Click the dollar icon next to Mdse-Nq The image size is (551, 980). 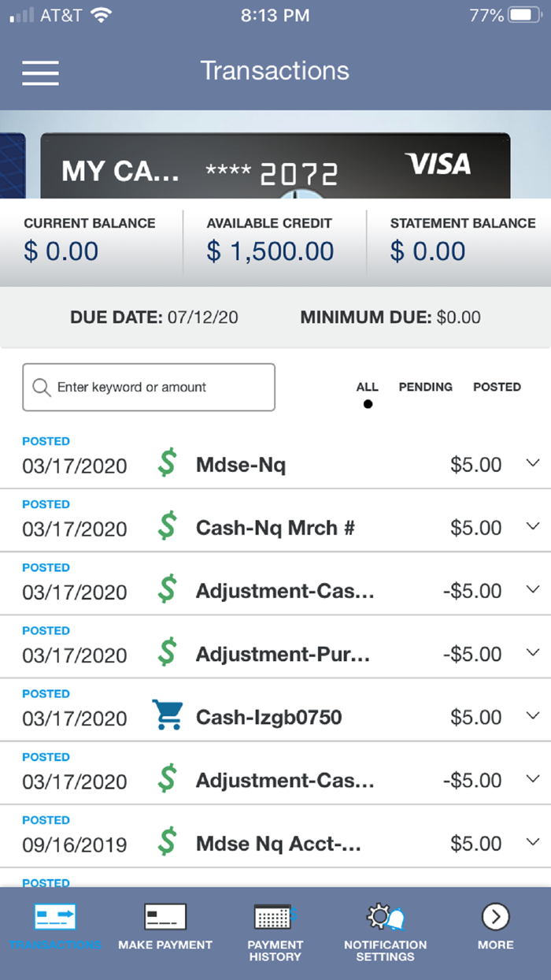[167, 462]
